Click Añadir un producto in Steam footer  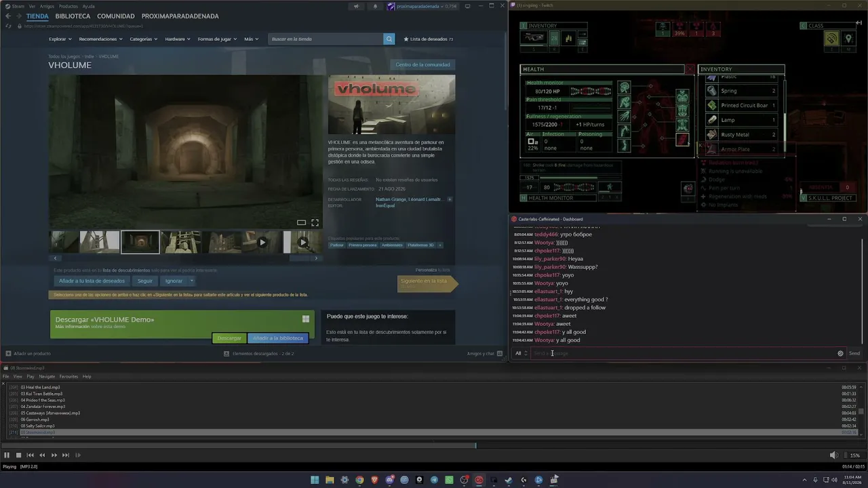tap(28, 353)
